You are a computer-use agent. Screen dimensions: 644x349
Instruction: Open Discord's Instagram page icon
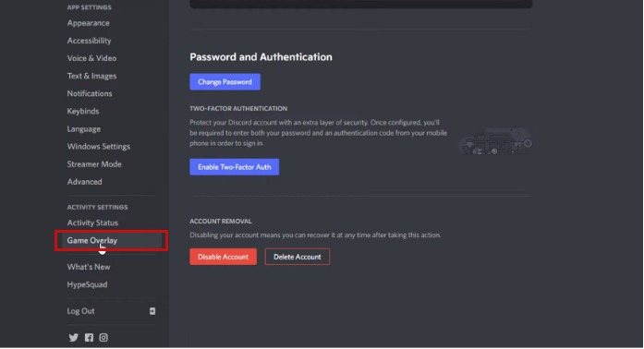(x=103, y=338)
